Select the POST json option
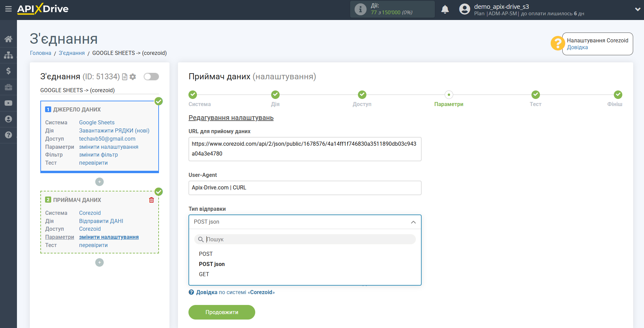The height and width of the screenshot is (328, 644). 212,264
